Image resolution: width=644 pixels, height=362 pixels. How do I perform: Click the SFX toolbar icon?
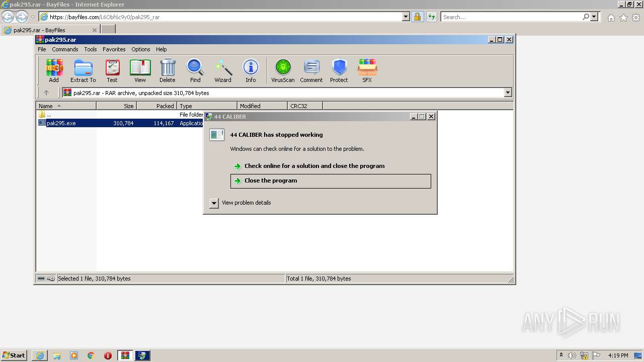coord(367,70)
